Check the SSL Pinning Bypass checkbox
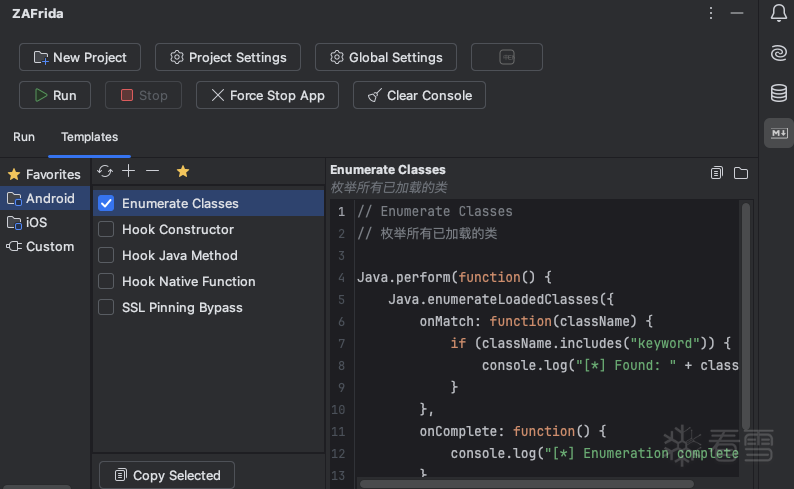The height and width of the screenshot is (489, 794). click(106, 307)
